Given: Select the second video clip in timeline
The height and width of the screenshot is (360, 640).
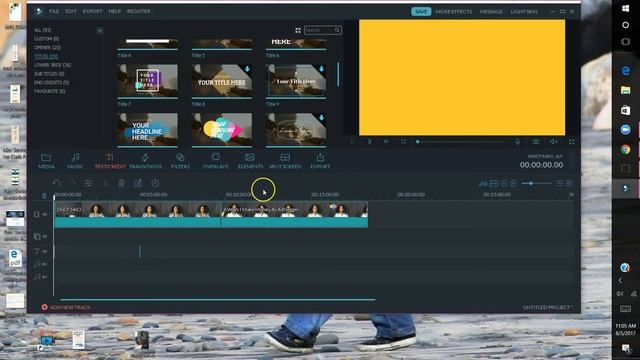Looking at the screenshot, I should pyautogui.click(x=294, y=214).
